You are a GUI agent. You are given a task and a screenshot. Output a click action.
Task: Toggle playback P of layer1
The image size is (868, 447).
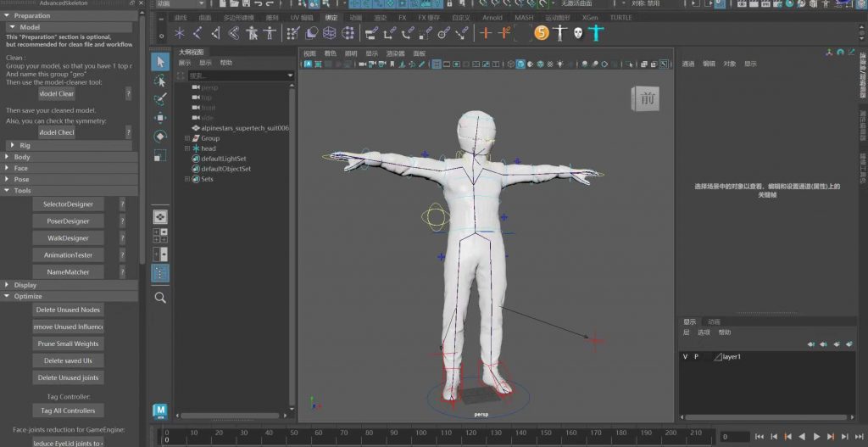coord(697,357)
